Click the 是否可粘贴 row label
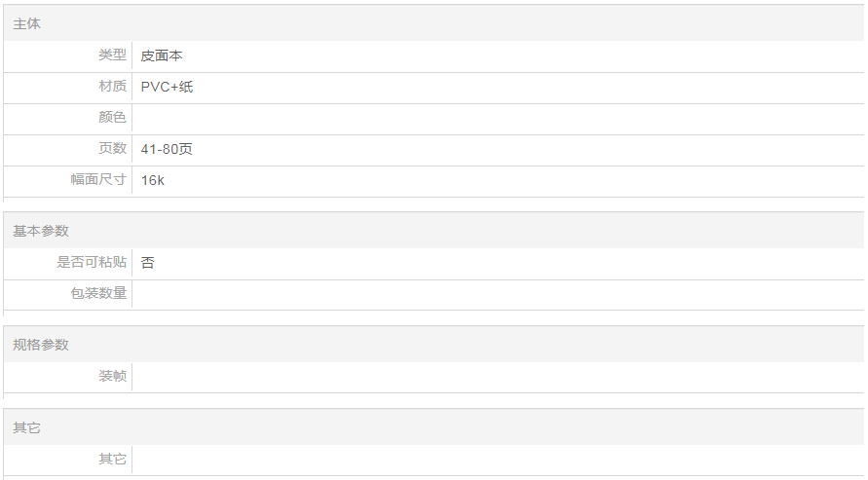This screenshot has height=480, width=868. point(92,262)
